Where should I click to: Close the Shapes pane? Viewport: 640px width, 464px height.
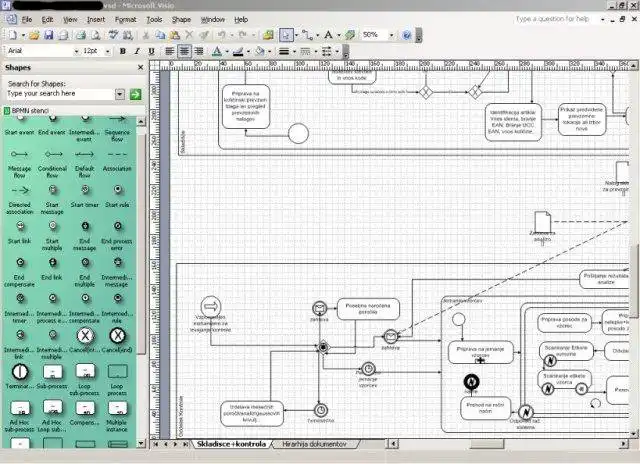[x=140, y=67]
